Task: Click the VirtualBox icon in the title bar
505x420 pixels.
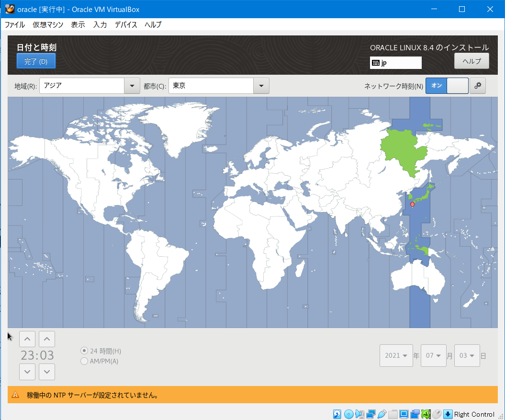Action: (x=10, y=9)
